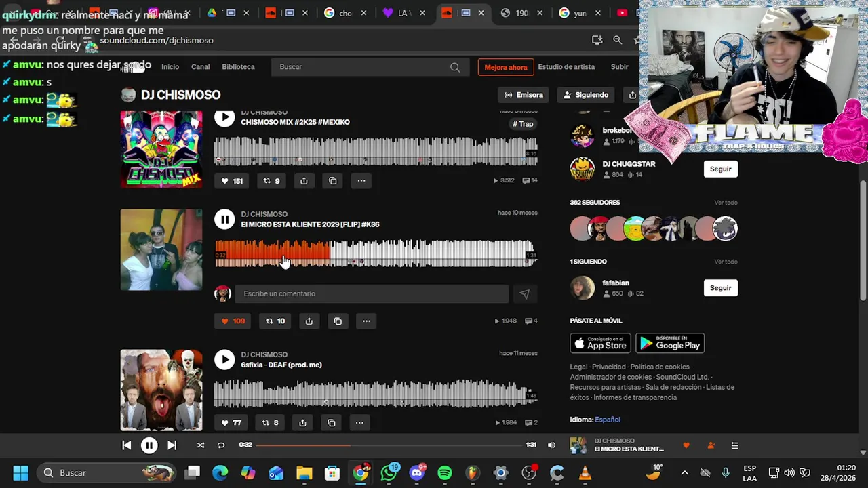
Task: Pause the El Micro Esta Kliente track
Action: [224, 219]
